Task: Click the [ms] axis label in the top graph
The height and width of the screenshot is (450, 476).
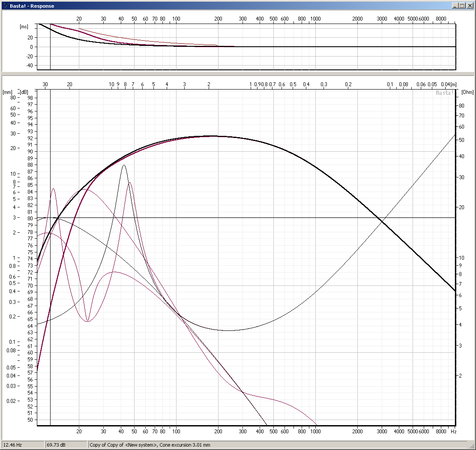Action: tap(24, 27)
